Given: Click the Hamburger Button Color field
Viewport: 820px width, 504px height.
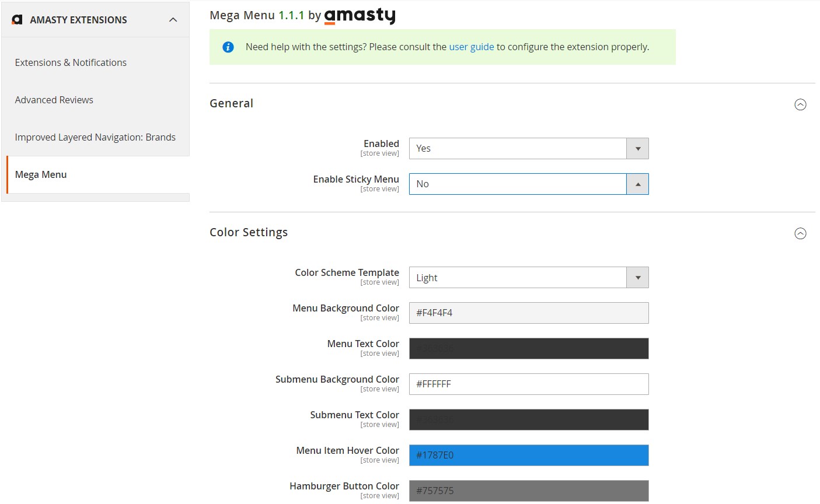Looking at the screenshot, I should (528, 491).
